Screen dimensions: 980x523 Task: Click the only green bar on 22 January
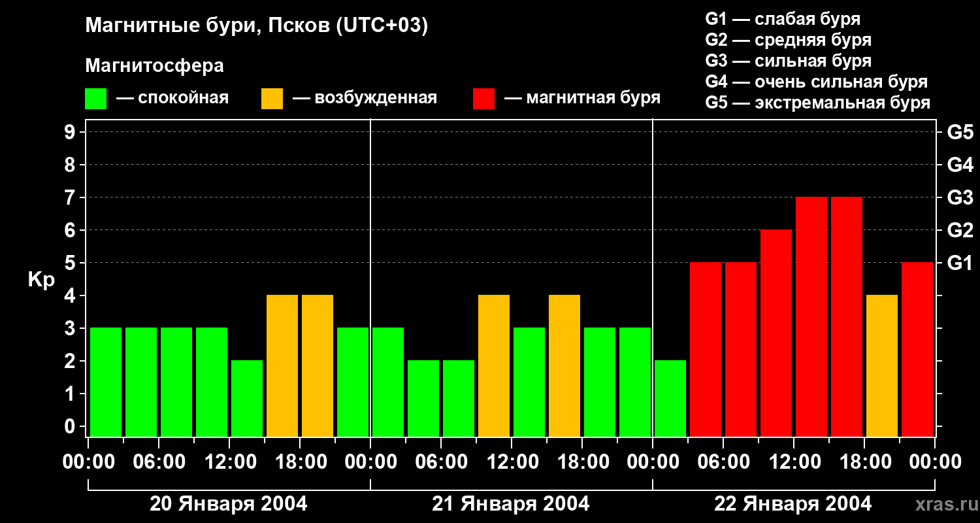tap(670, 399)
